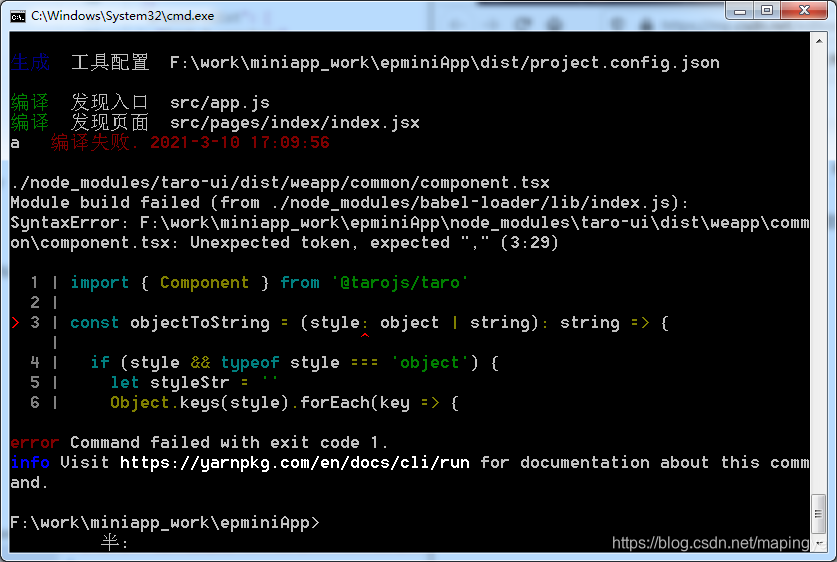The width and height of the screenshot is (837, 562).
Task: Click code line 1 import Component
Action: tap(269, 283)
